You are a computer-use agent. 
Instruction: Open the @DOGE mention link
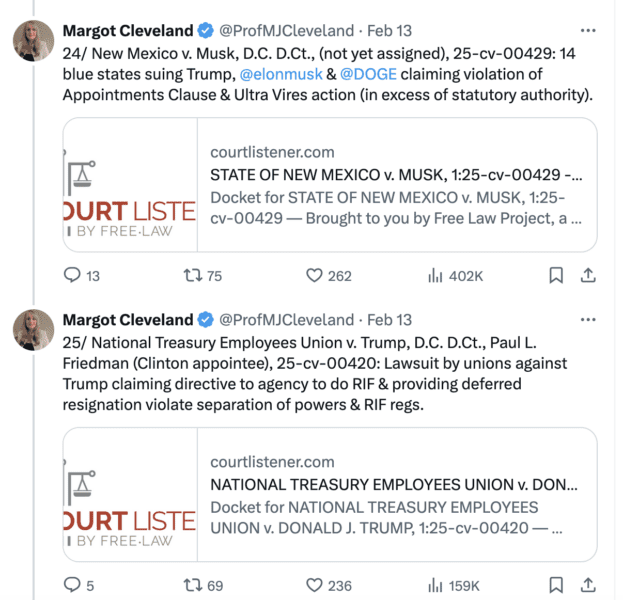(368, 74)
